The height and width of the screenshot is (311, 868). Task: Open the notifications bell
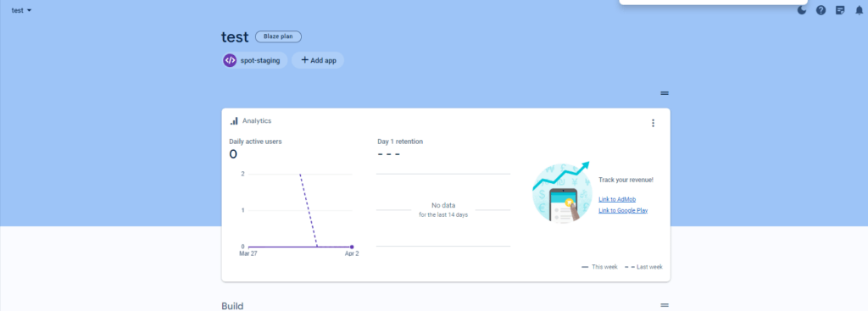coord(860,10)
